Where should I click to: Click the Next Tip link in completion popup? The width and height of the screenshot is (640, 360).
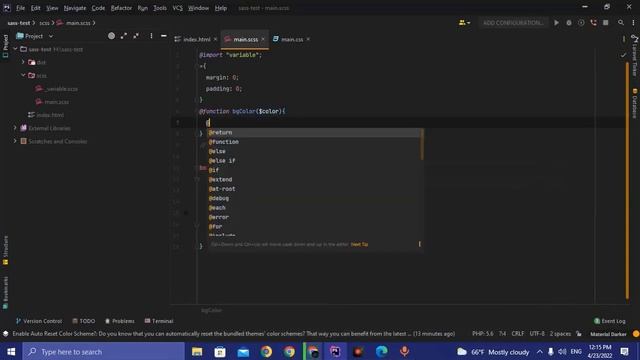tap(359, 244)
